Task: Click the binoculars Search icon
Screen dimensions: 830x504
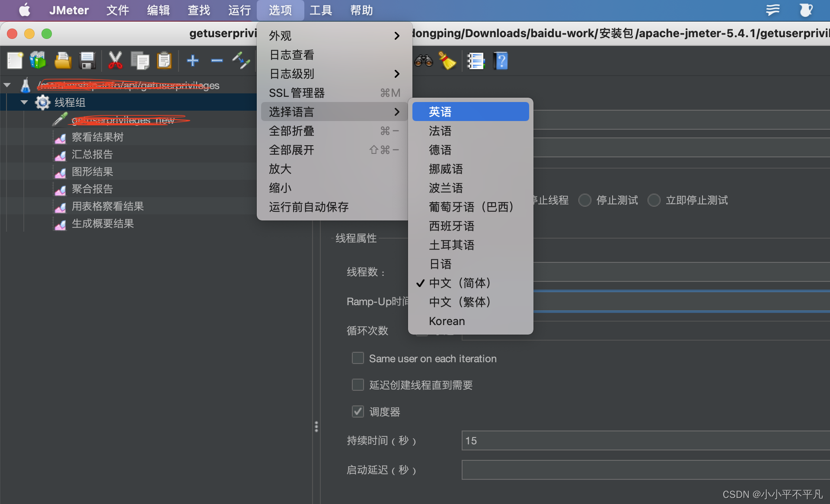Action: tap(424, 61)
